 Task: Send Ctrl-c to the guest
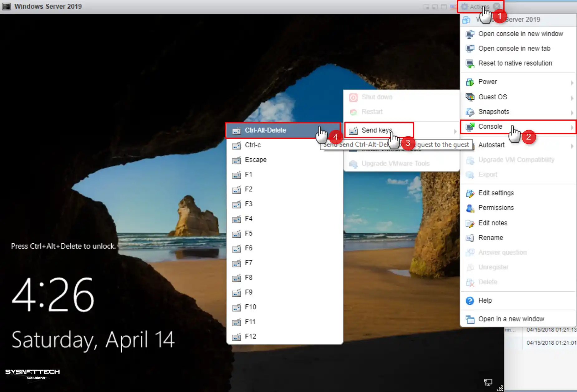point(285,145)
